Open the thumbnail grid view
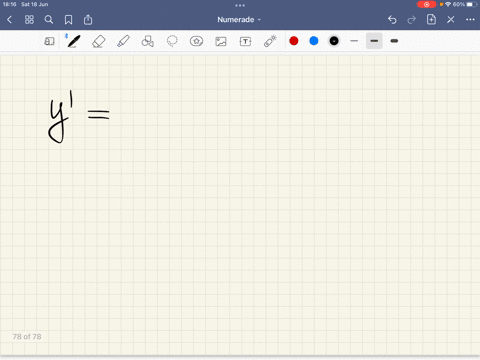Screen dimensions: 480x360 29,20
